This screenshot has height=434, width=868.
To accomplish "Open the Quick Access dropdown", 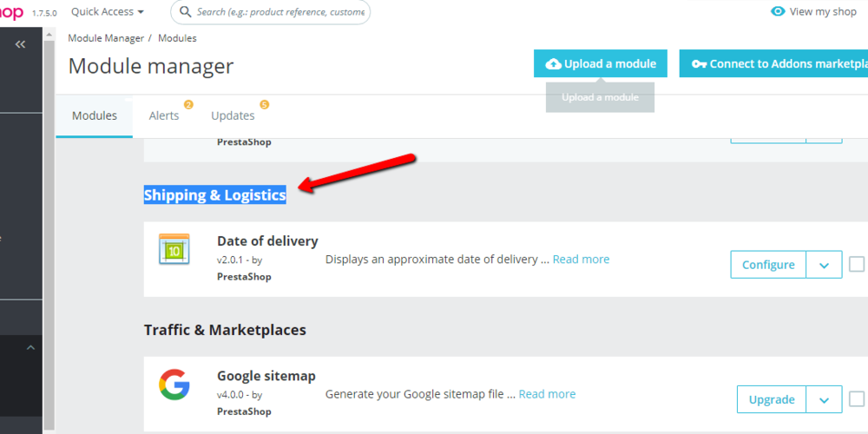I will click(108, 12).
